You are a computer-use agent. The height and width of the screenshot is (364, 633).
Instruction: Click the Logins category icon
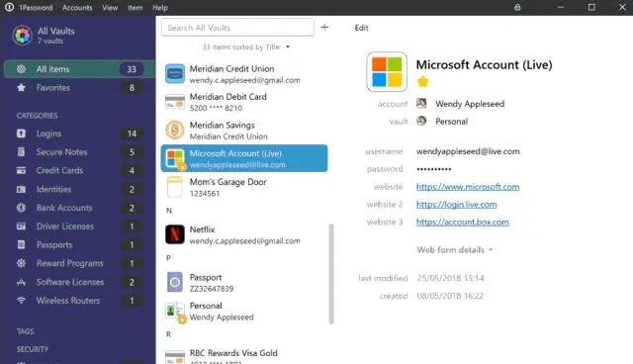[x=21, y=134]
